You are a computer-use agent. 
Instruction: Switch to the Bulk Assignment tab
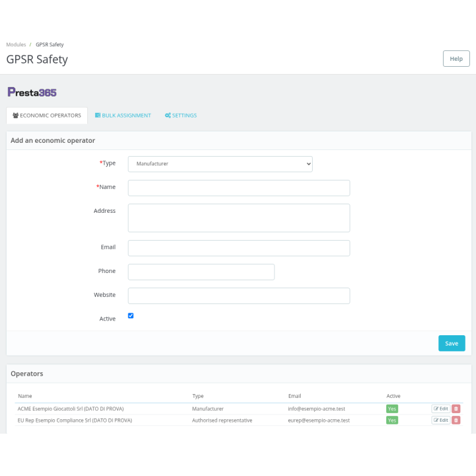click(123, 115)
